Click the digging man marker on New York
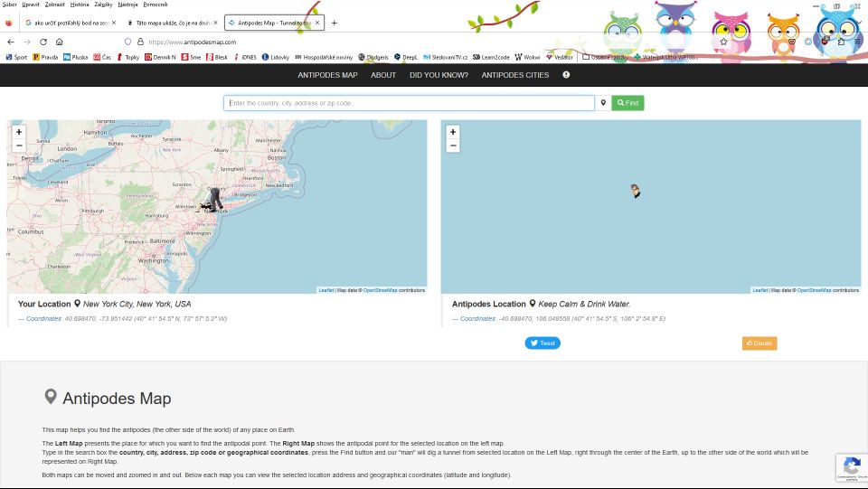The width and height of the screenshot is (868, 489). pyautogui.click(x=212, y=201)
